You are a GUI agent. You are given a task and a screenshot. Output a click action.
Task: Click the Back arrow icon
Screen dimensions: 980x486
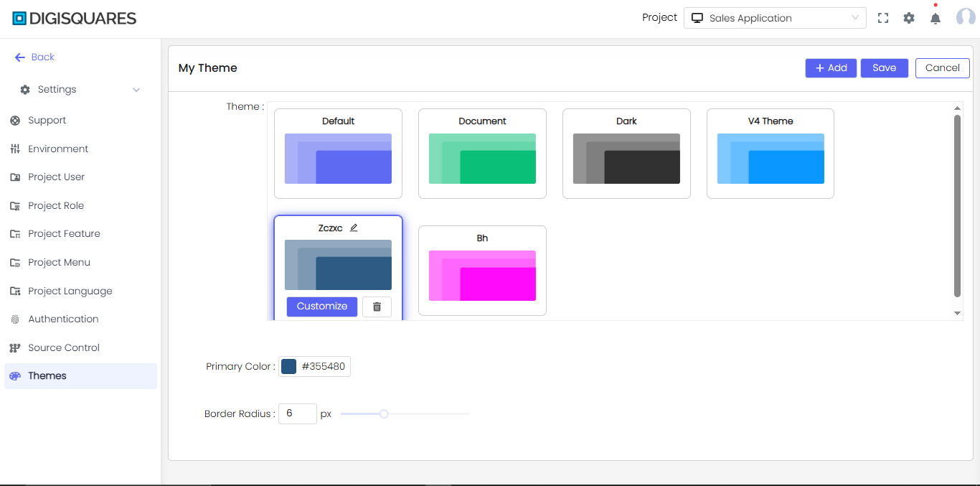coord(20,57)
